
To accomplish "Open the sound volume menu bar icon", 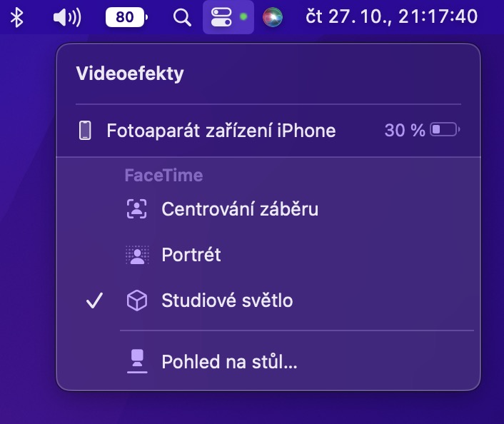I will (x=67, y=17).
